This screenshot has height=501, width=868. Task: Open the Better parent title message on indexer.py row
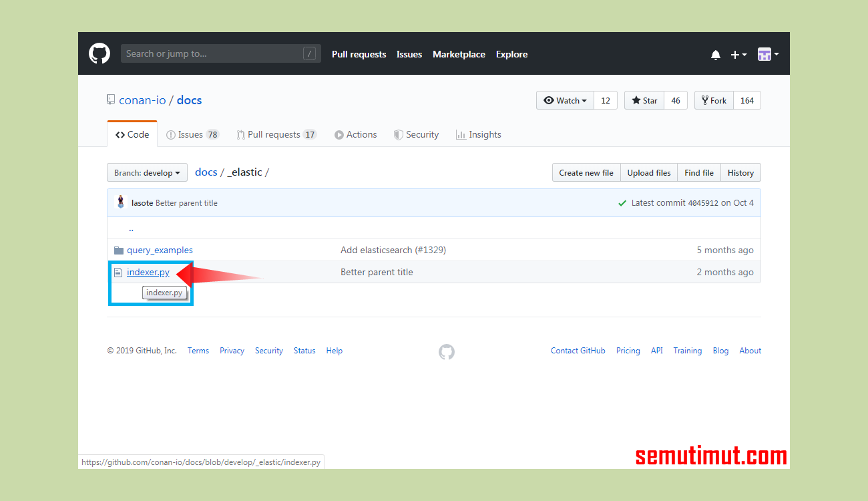[x=377, y=273]
